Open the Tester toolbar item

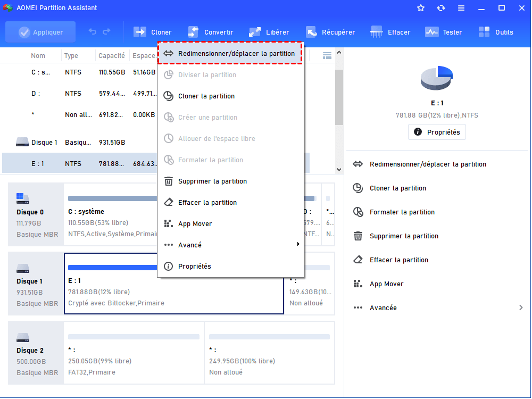444,32
